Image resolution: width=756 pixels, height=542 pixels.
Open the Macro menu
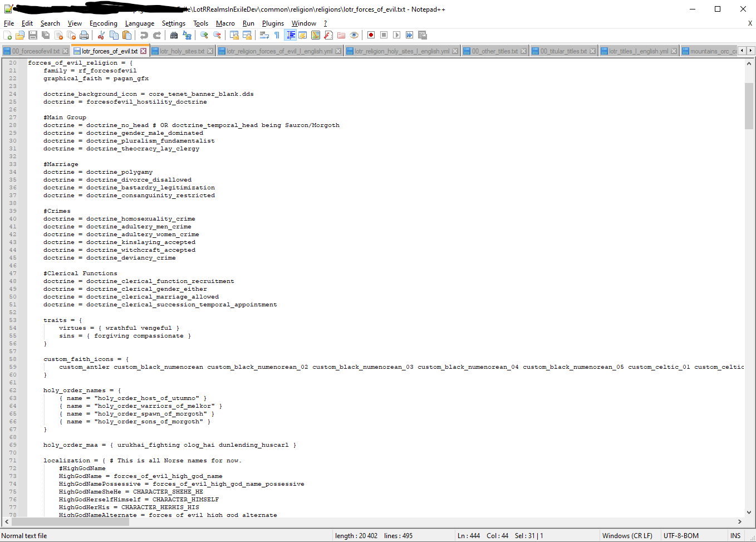225,23
